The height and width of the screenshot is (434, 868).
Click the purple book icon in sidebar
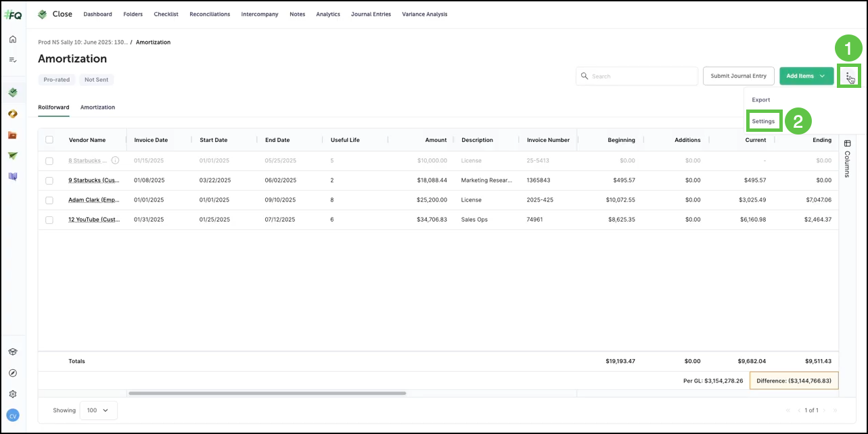tap(12, 176)
